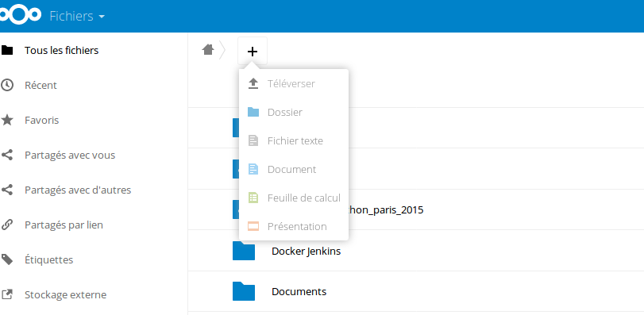Choose Fichier texte menu entry

(294, 140)
